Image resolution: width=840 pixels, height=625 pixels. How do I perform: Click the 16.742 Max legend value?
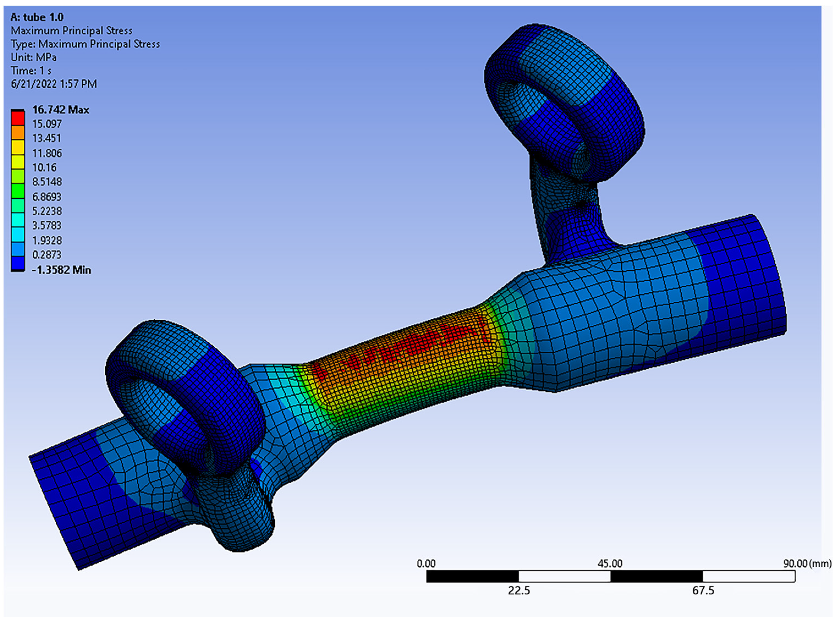tap(60, 110)
